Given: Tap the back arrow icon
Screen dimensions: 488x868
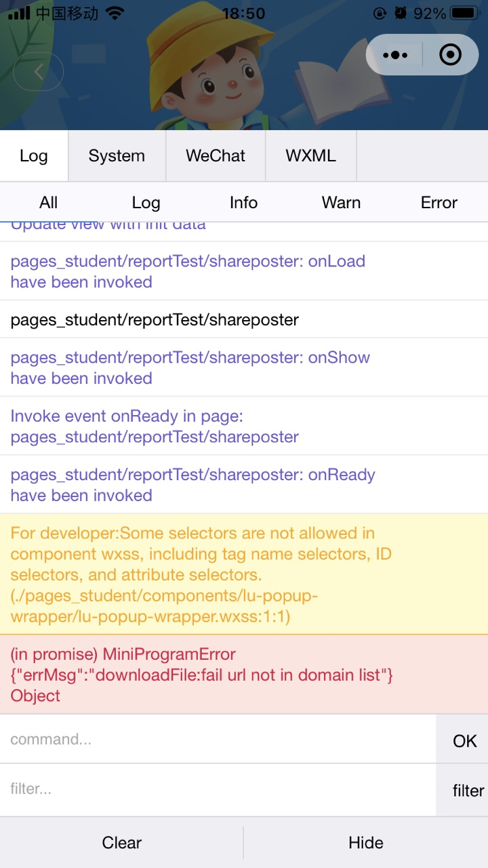Looking at the screenshot, I should [38, 71].
